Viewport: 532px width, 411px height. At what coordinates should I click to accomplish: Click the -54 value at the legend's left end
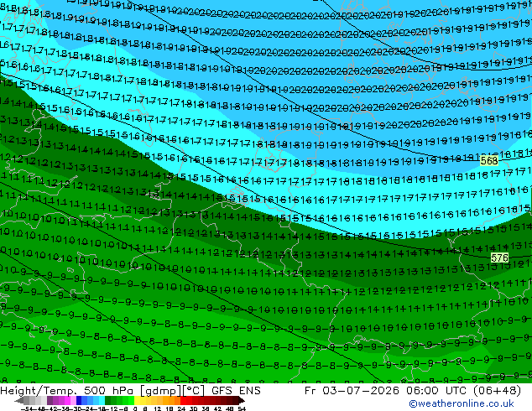point(27,408)
